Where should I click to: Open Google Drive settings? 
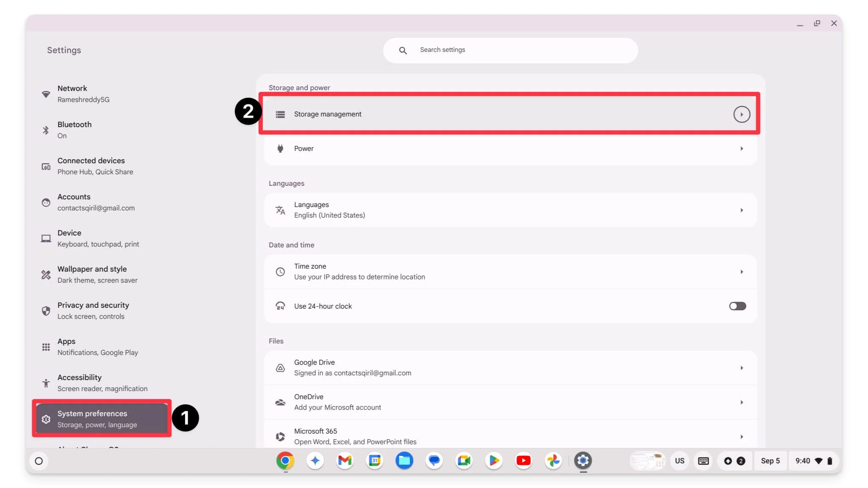[x=510, y=368]
